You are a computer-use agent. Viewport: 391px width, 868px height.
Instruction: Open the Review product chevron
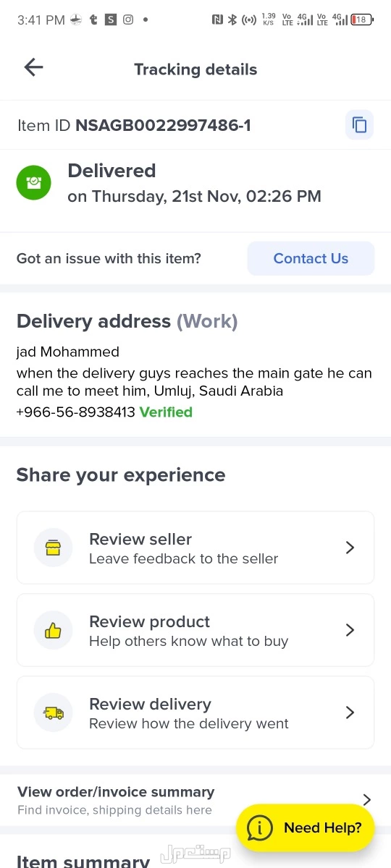tap(350, 630)
